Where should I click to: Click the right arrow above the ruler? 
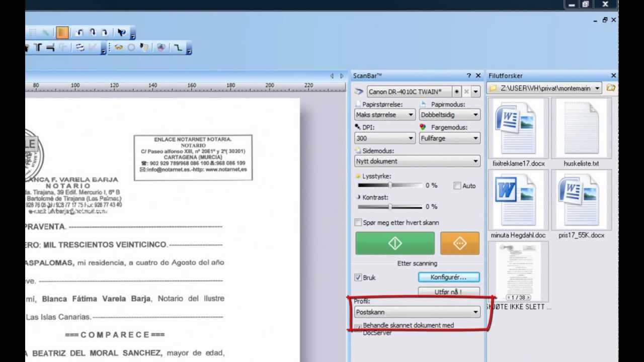[x=342, y=76]
